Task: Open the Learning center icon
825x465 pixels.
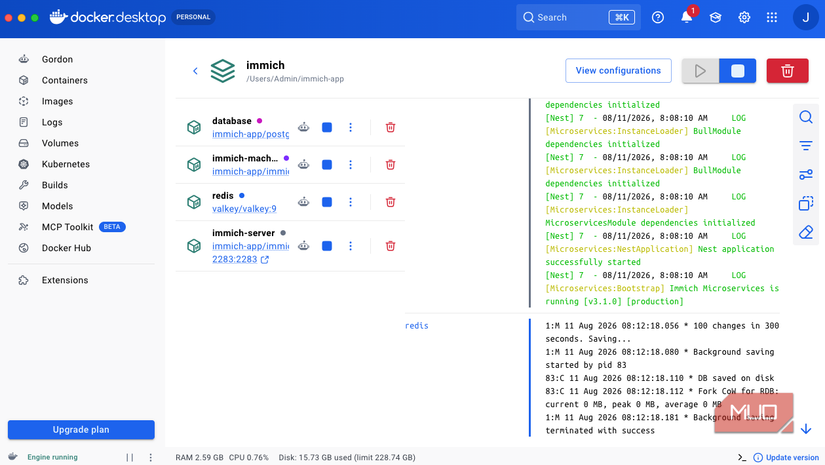Action: coord(715,17)
